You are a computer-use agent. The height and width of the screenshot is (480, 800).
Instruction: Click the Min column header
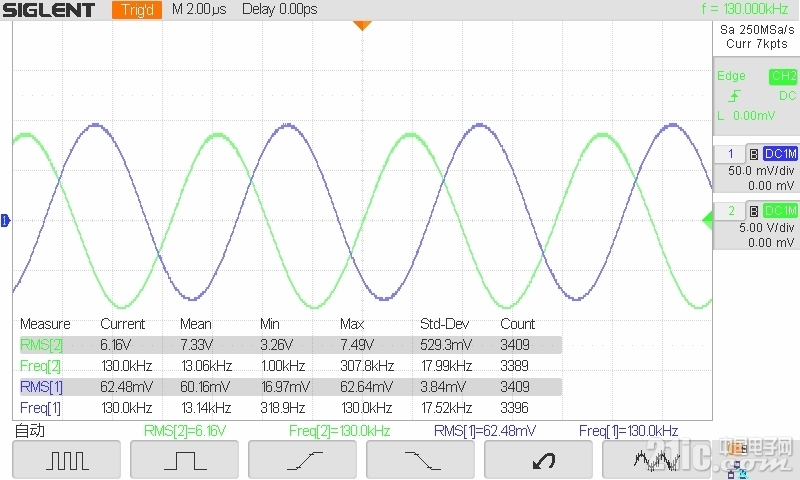click(x=269, y=324)
